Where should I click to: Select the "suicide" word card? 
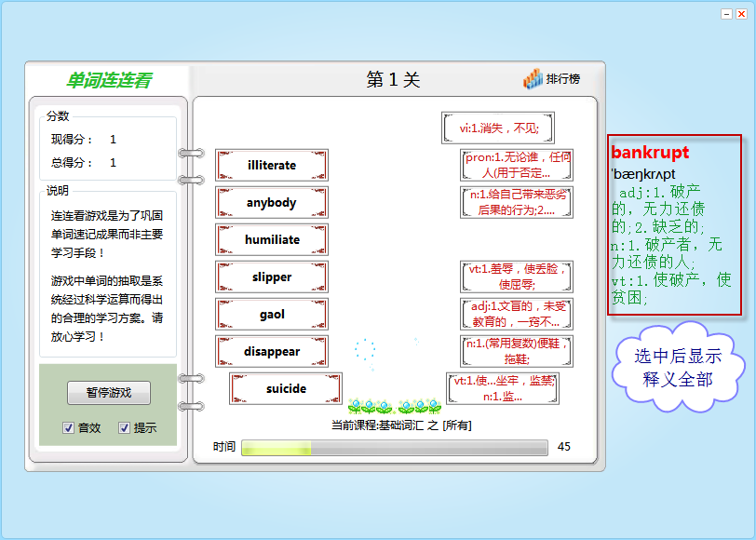(286, 389)
